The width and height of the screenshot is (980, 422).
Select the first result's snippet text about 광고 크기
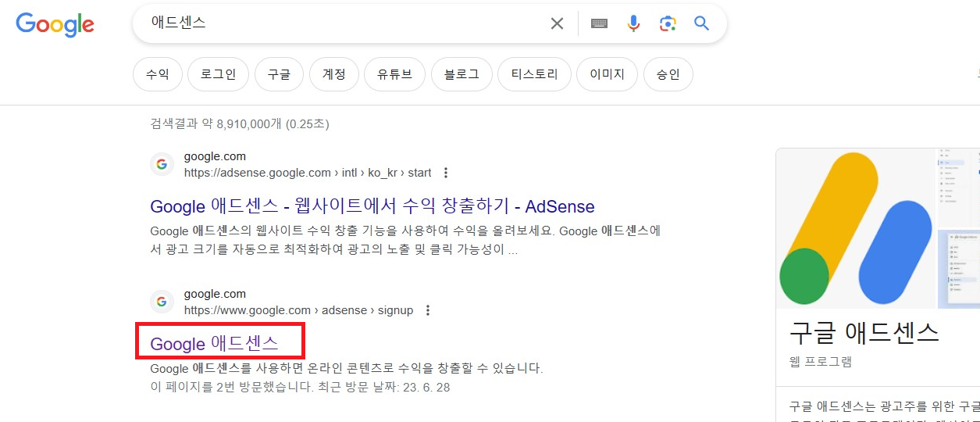pyautogui.click(x=406, y=241)
